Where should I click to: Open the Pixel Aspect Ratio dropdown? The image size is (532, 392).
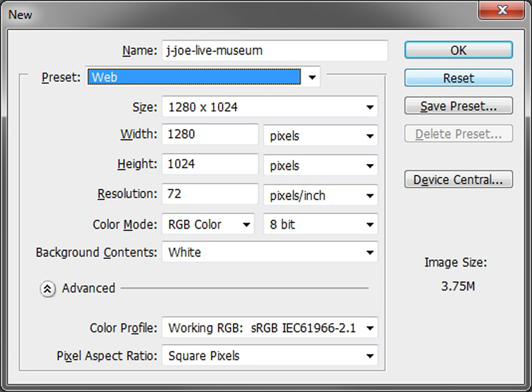[270, 355]
